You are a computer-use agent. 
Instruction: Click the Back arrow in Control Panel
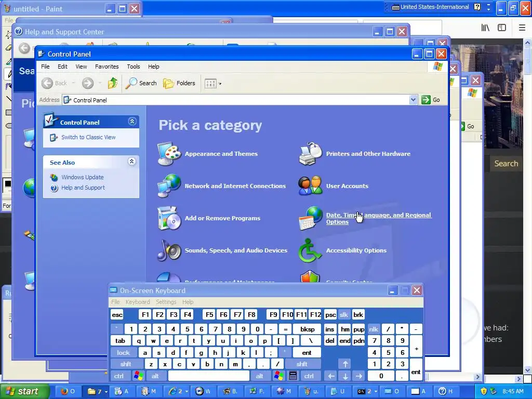point(47,83)
